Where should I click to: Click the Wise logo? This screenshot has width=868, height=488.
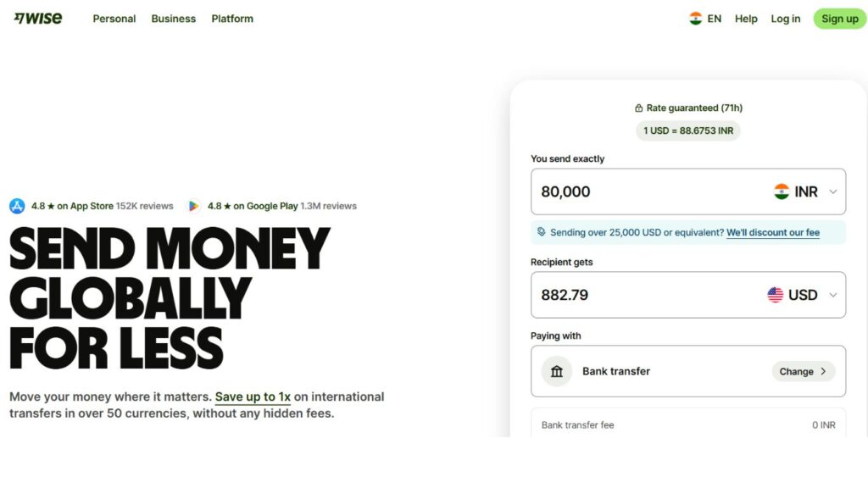pos(38,18)
